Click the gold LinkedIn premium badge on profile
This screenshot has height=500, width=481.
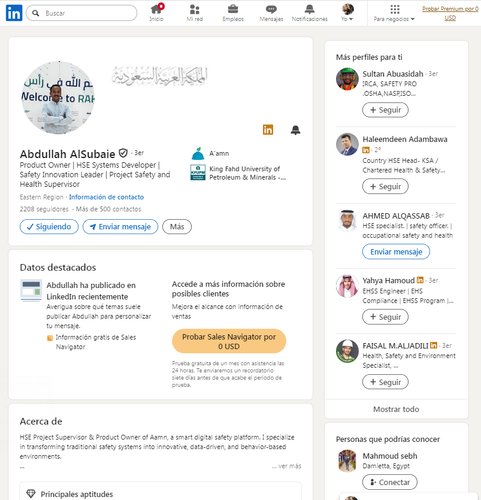[x=268, y=130]
